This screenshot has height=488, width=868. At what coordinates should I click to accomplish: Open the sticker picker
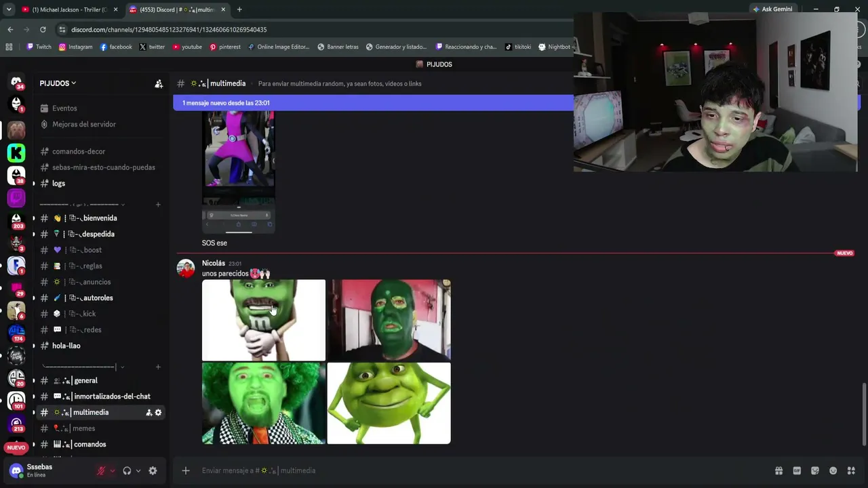click(815, 470)
